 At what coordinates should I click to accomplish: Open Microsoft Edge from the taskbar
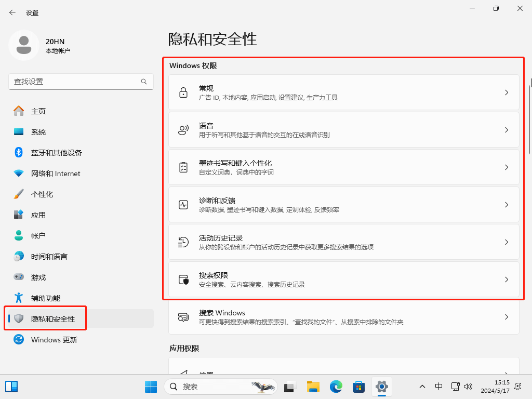point(336,387)
